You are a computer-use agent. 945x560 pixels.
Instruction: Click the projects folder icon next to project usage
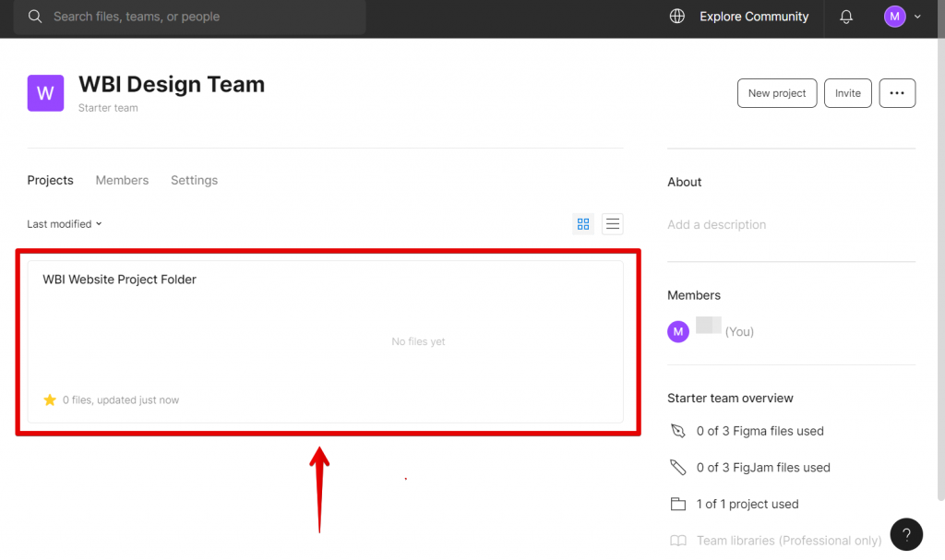[678, 504]
